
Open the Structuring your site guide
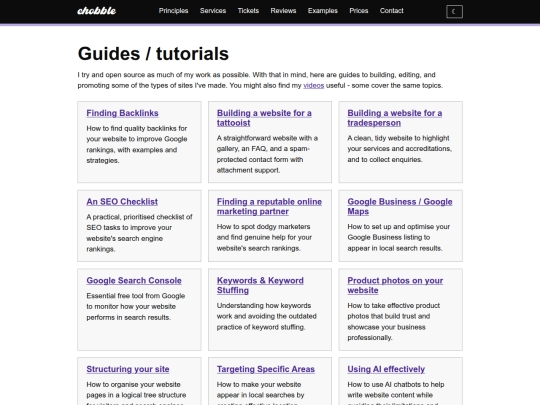click(x=128, y=369)
